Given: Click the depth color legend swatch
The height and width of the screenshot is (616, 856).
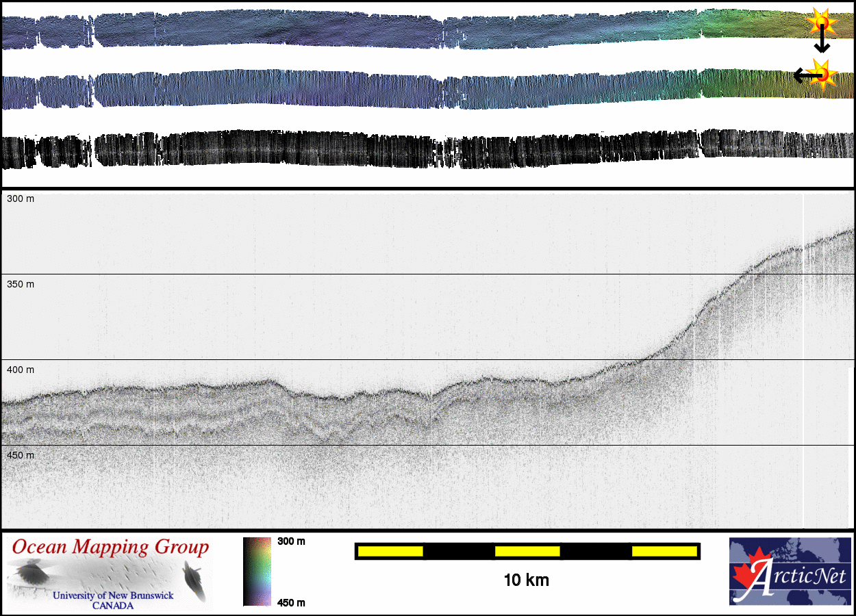Looking at the screenshot, I should (257, 572).
